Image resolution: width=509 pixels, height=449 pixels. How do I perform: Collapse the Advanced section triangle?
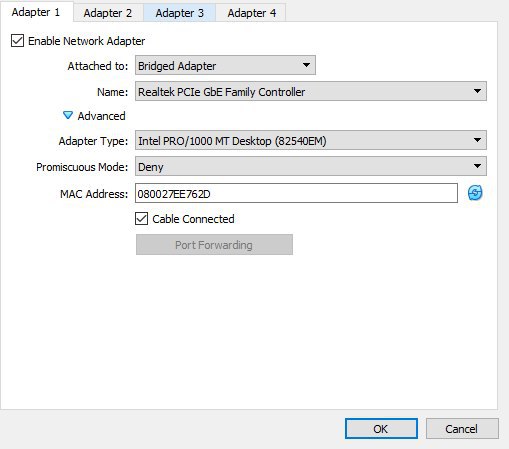[68, 115]
